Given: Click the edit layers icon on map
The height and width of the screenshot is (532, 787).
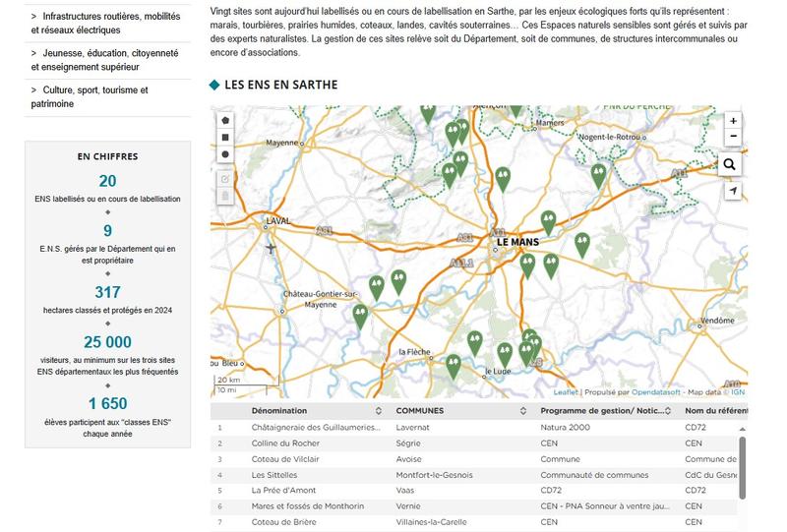Looking at the screenshot, I should coord(225,179).
